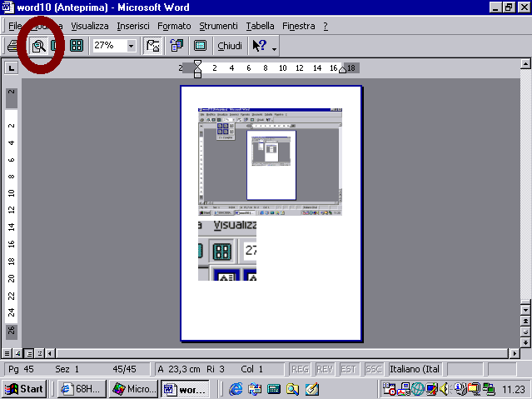Open the Tabella menu

coord(260,26)
